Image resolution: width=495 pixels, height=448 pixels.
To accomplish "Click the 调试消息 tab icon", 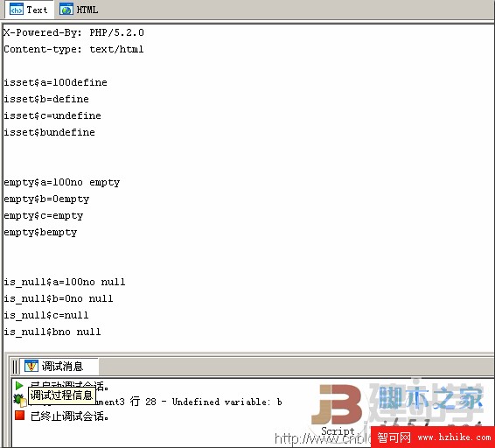I will coord(31,367).
